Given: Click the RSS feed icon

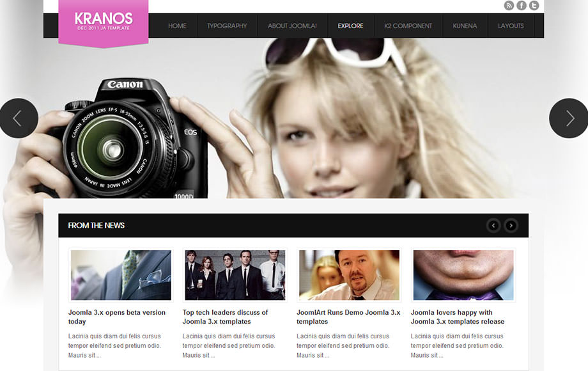Looking at the screenshot, I should (509, 6).
